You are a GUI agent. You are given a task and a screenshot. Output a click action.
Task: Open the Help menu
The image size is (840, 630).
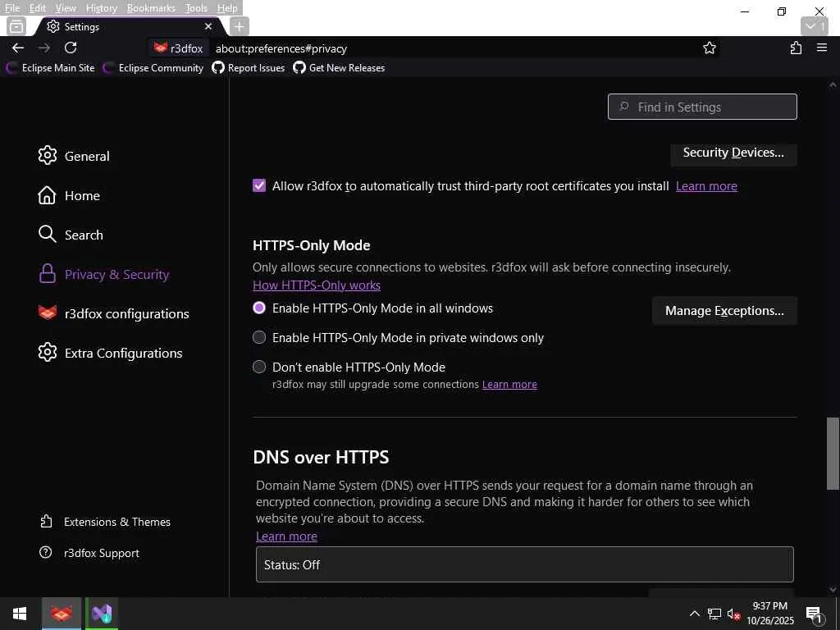[x=227, y=8]
